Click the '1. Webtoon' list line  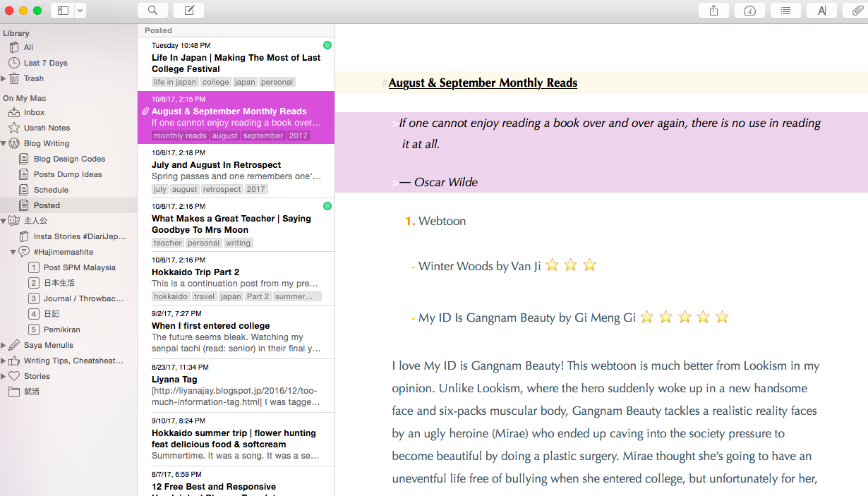435,221
